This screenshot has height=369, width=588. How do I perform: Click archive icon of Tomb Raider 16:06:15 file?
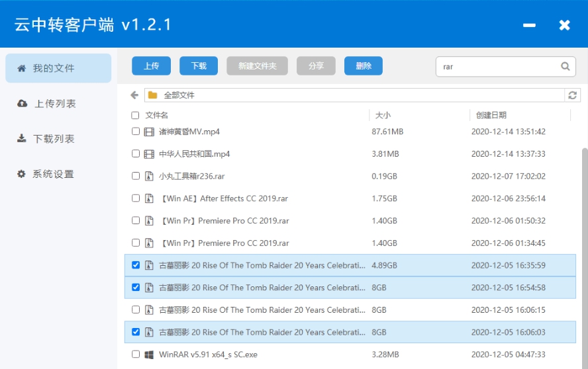click(149, 309)
